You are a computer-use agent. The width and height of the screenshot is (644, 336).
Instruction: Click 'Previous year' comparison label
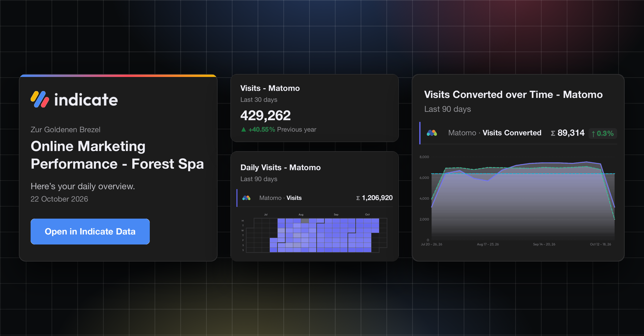(296, 129)
